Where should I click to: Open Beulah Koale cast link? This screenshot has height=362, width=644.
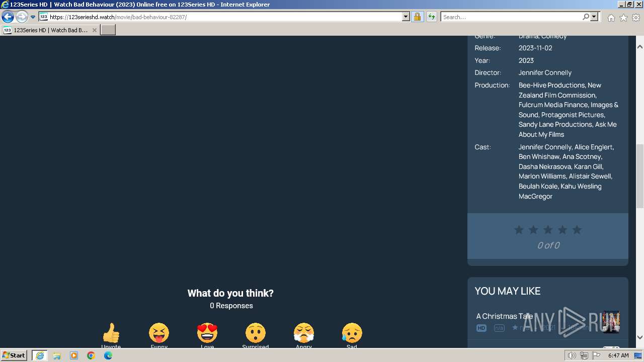[x=538, y=186]
